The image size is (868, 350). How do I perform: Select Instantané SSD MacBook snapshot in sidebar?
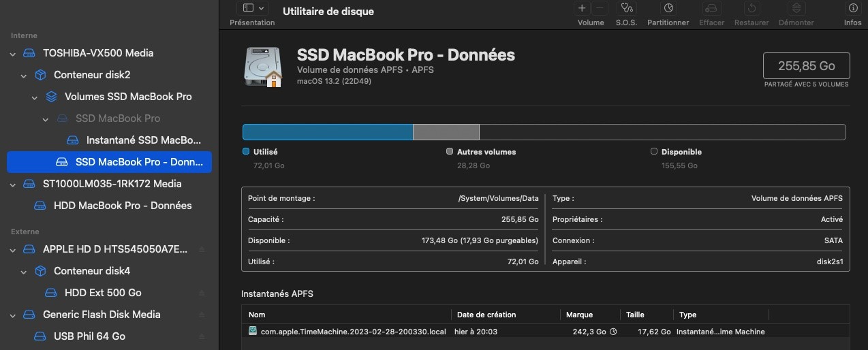[144, 140]
